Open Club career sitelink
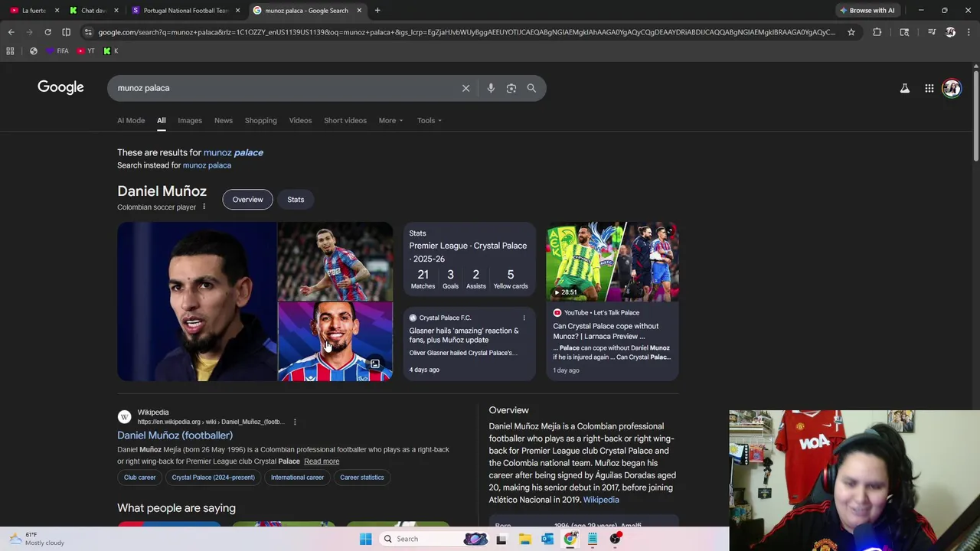The image size is (980, 551). [x=140, y=478]
